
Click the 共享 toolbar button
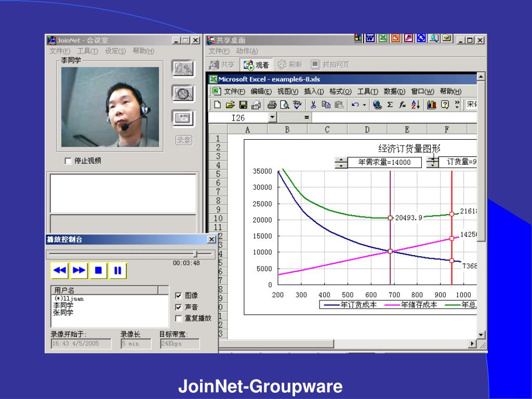pos(222,64)
